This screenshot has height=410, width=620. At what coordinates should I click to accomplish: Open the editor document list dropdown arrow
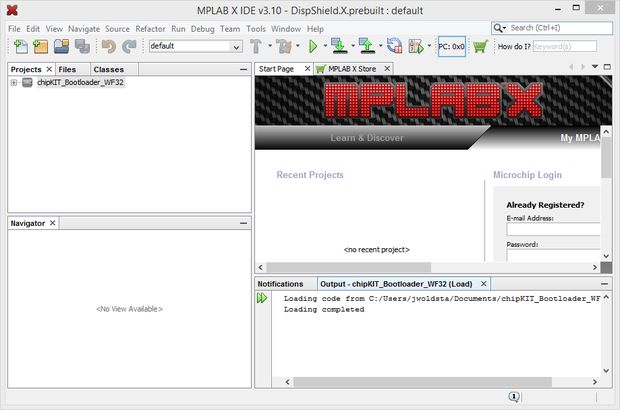tap(595, 66)
